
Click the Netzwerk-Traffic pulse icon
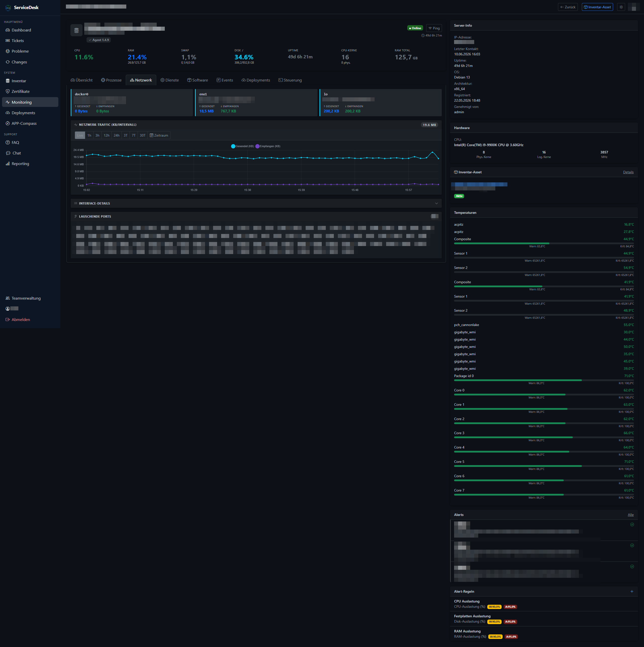[76, 125]
